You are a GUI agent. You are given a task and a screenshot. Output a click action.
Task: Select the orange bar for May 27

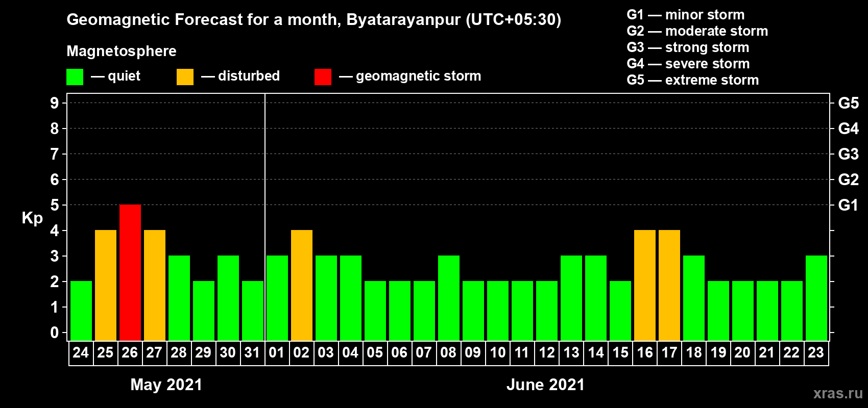155,285
